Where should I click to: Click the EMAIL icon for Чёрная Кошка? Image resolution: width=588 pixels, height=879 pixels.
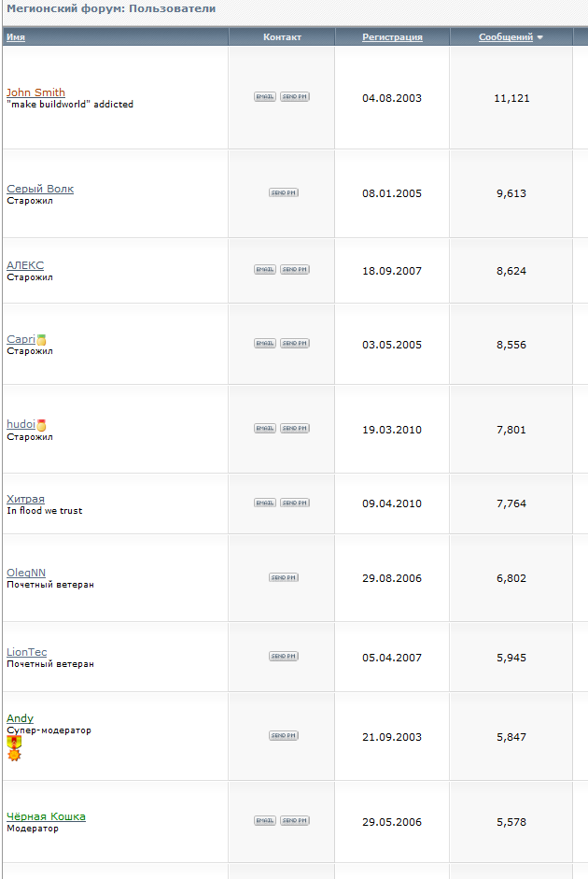click(265, 821)
